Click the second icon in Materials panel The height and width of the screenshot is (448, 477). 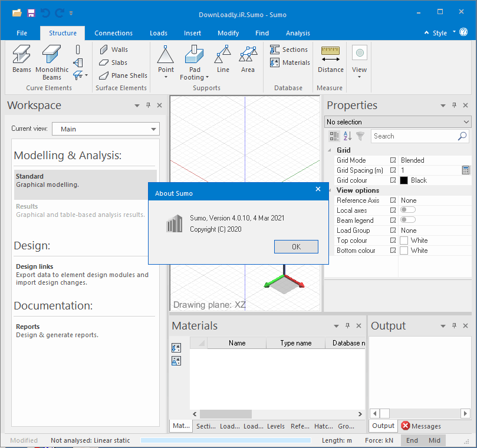(x=176, y=361)
